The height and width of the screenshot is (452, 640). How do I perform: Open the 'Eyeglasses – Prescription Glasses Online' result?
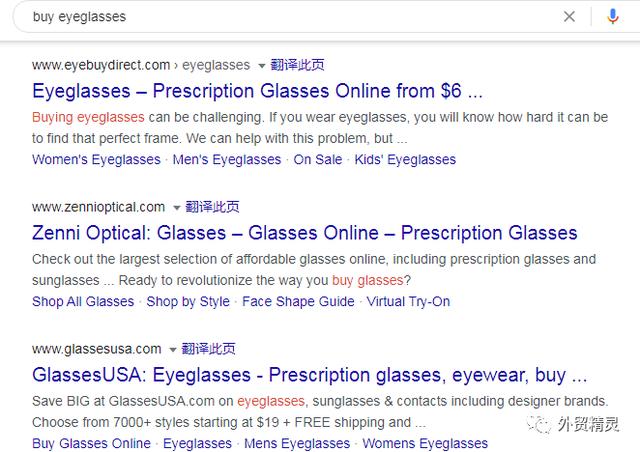pos(257,91)
